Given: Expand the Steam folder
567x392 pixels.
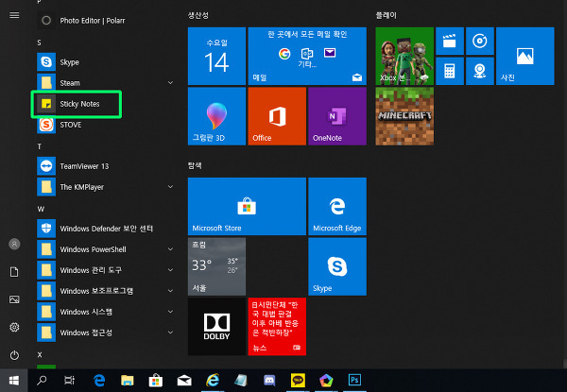Looking at the screenshot, I should click(170, 83).
